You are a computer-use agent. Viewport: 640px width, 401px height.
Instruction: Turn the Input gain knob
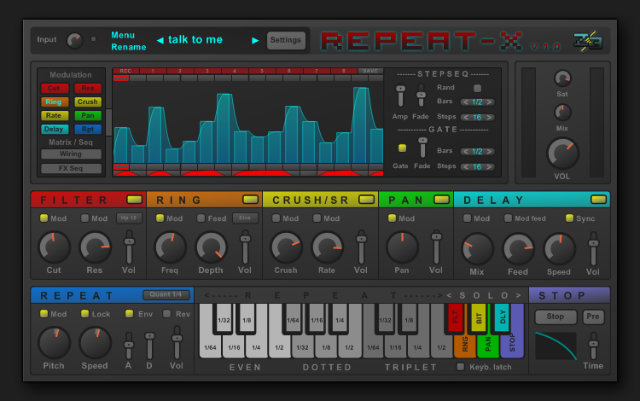tap(75, 40)
